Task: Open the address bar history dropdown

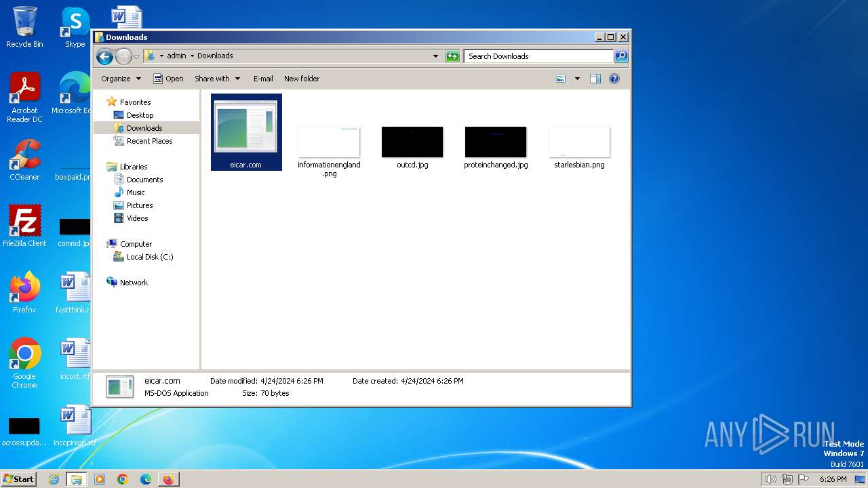Action: 435,56
